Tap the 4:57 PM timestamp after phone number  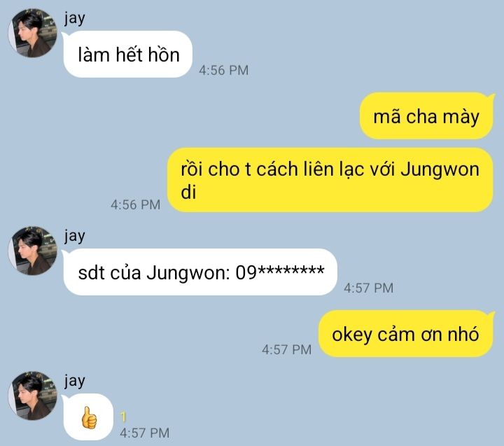(x=369, y=288)
